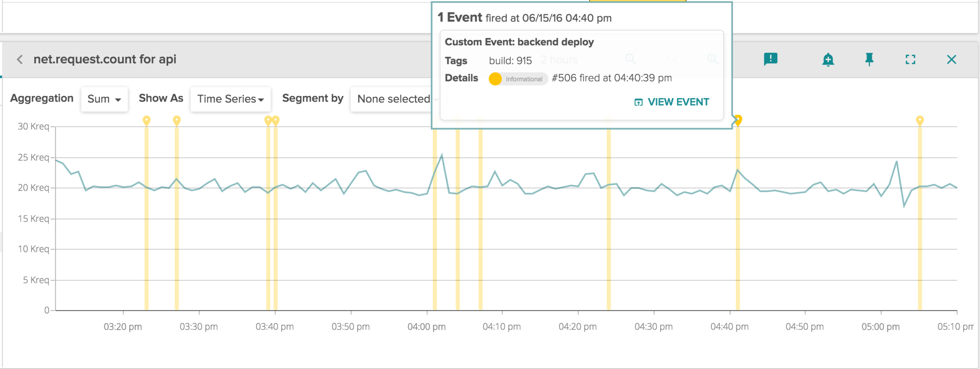Click the 20 Kreq y-axis label
980x369 pixels.
33,188
